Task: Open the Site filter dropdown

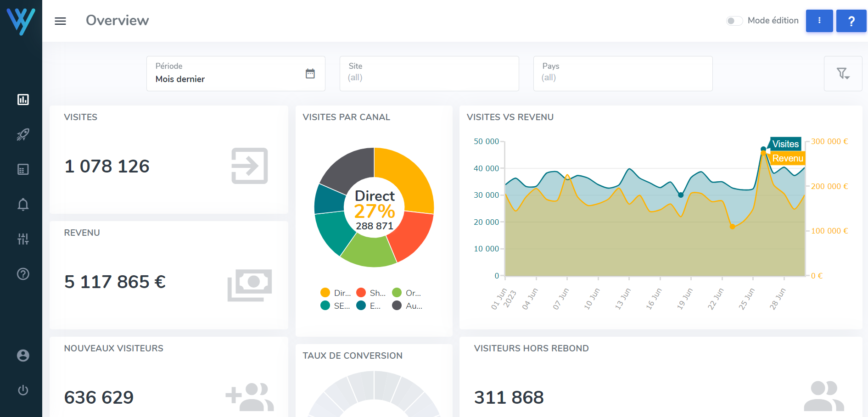Action: [x=429, y=73]
